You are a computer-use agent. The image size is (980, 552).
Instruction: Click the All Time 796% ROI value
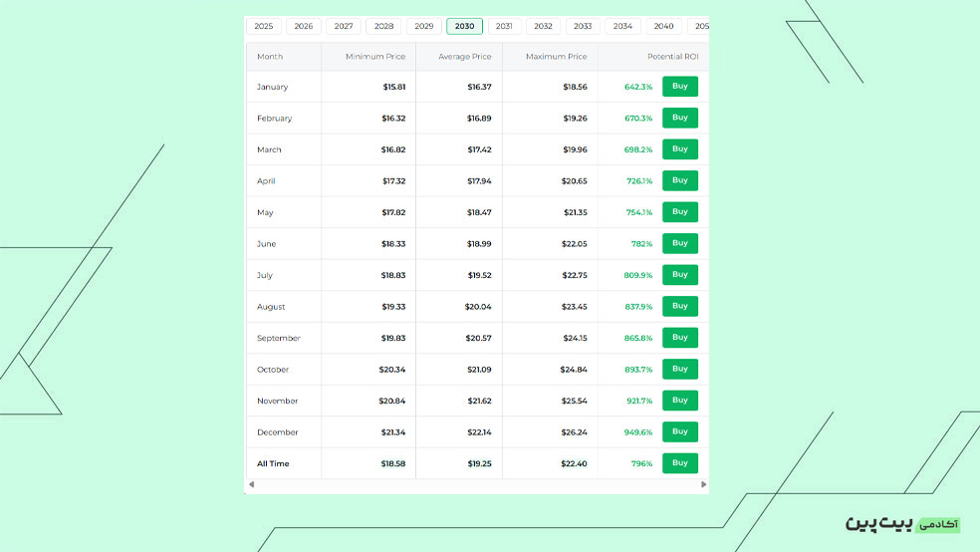641,464
